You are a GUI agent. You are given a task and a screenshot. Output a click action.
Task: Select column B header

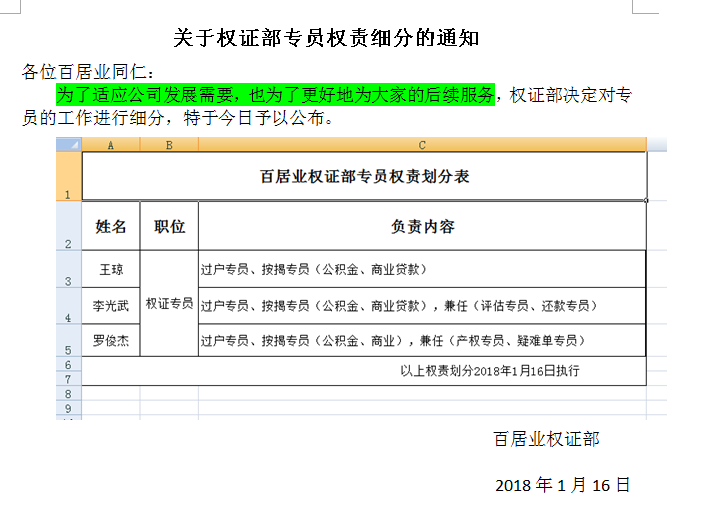point(169,145)
